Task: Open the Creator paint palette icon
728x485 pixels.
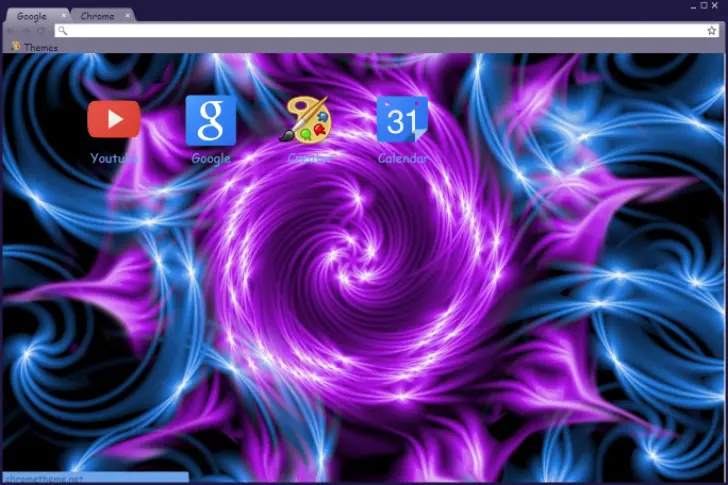Action: pos(308,120)
